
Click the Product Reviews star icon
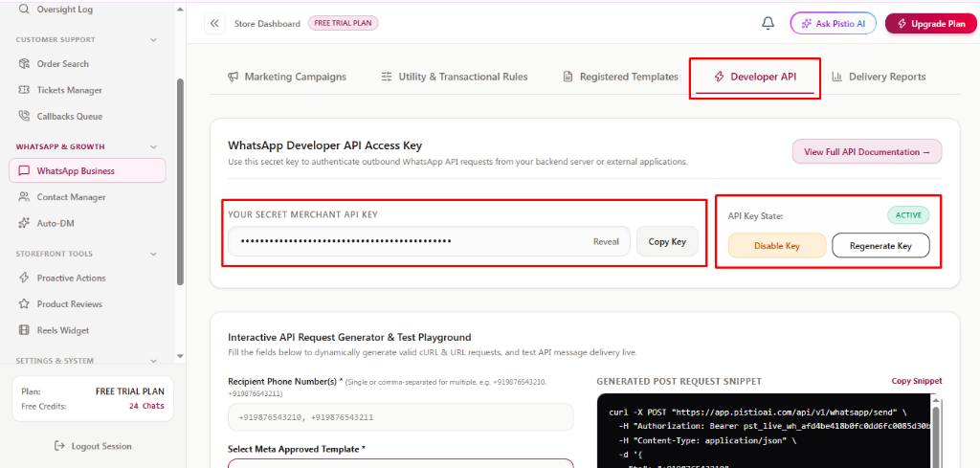pos(24,304)
